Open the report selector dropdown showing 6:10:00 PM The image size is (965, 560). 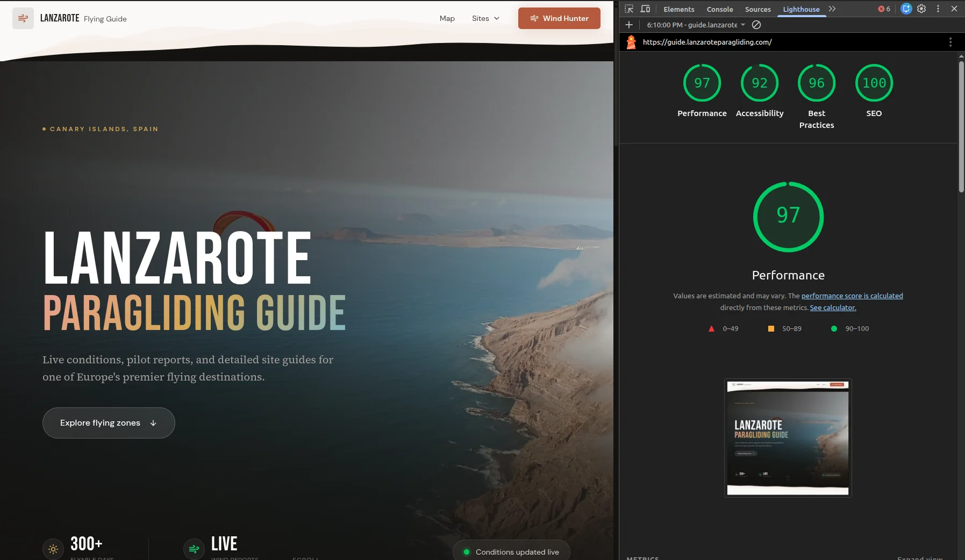[x=696, y=25]
